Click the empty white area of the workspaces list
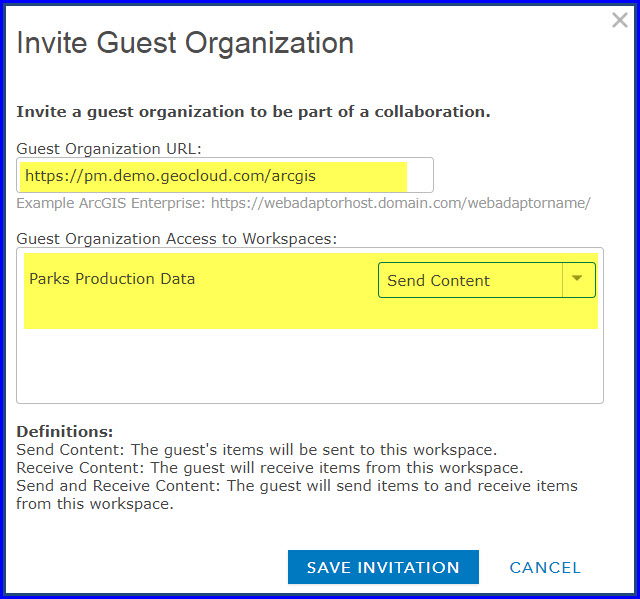640x599 pixels. tap(310, 365)
